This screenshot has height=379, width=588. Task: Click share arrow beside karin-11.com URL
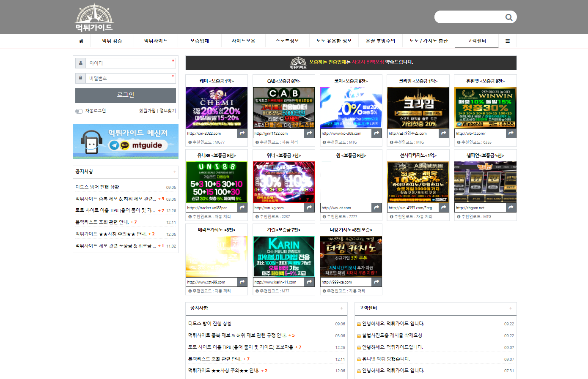(309, 282)
